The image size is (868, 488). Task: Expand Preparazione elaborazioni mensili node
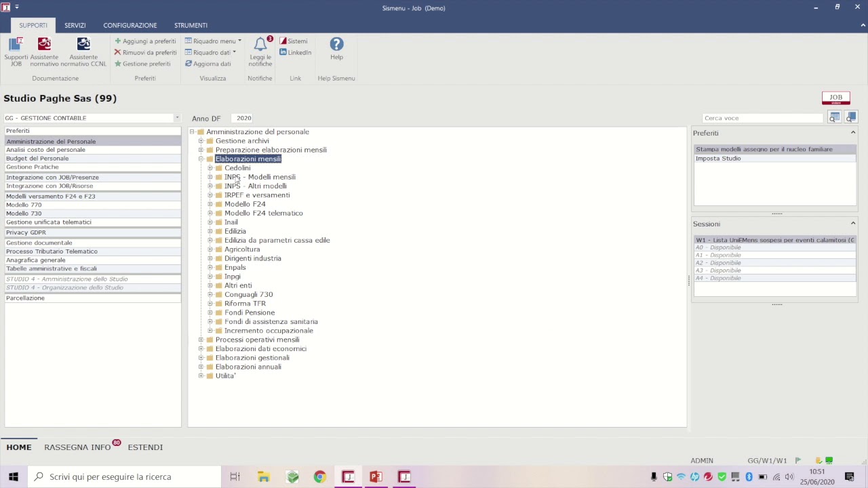pos(201,150)
